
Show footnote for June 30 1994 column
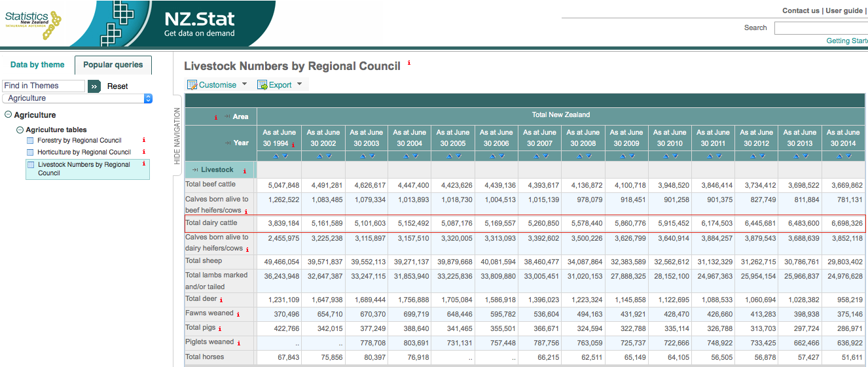[293, 145]
